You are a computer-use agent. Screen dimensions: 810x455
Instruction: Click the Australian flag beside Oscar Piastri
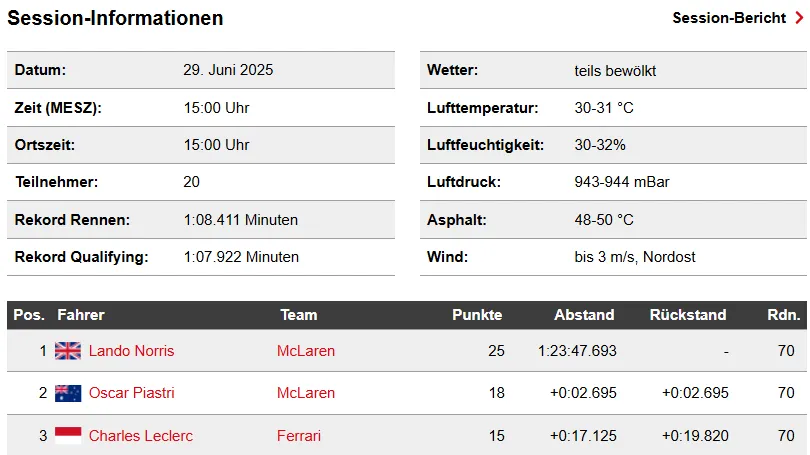click(68, 393)
